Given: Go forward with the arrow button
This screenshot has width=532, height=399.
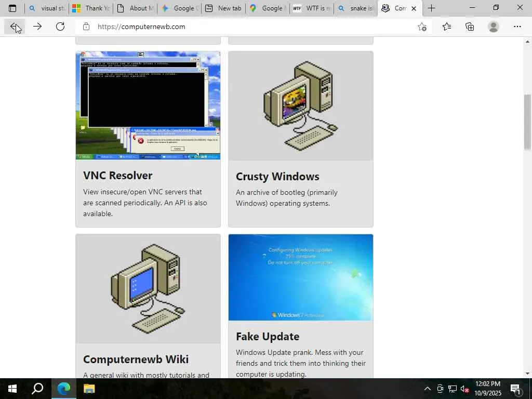Looking at the screenshot, I should 37,26.
